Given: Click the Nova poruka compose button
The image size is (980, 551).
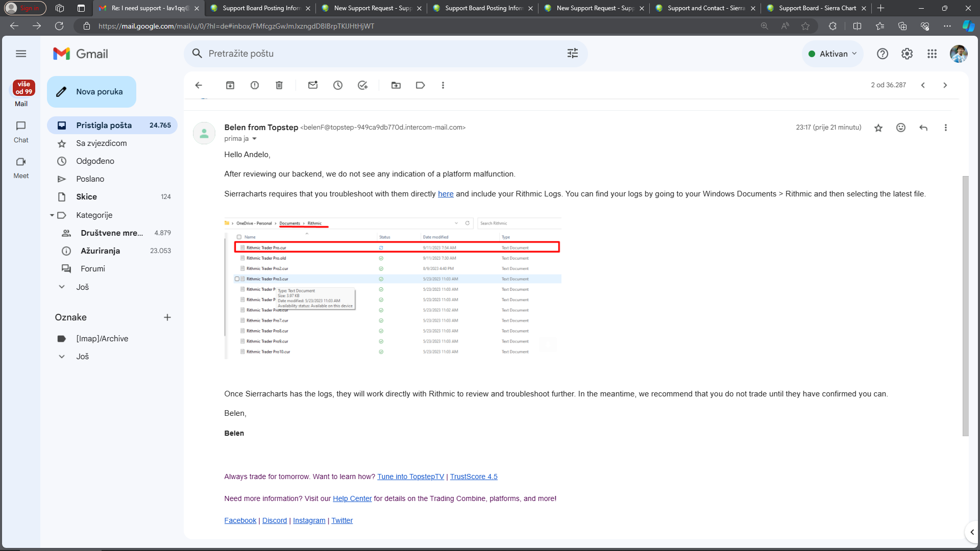Looking at the screenshot, I should [92, 92].
